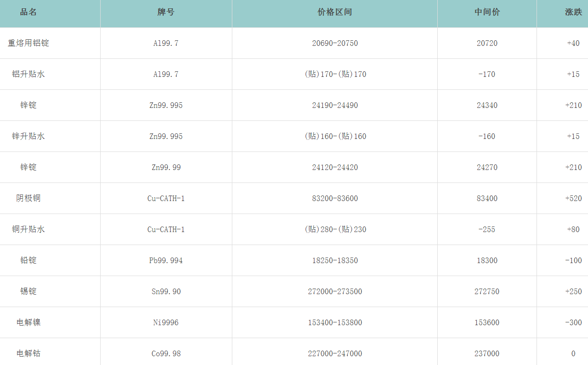The height and width of the screenshot is (365, 588).
Task: Select the 电解钴 product name
Action: pyautogui.click(x=28, y=353)
